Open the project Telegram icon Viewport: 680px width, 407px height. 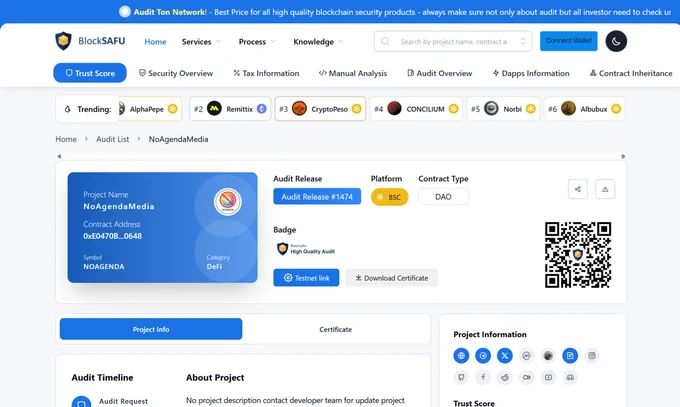click(x=483, y=356)
